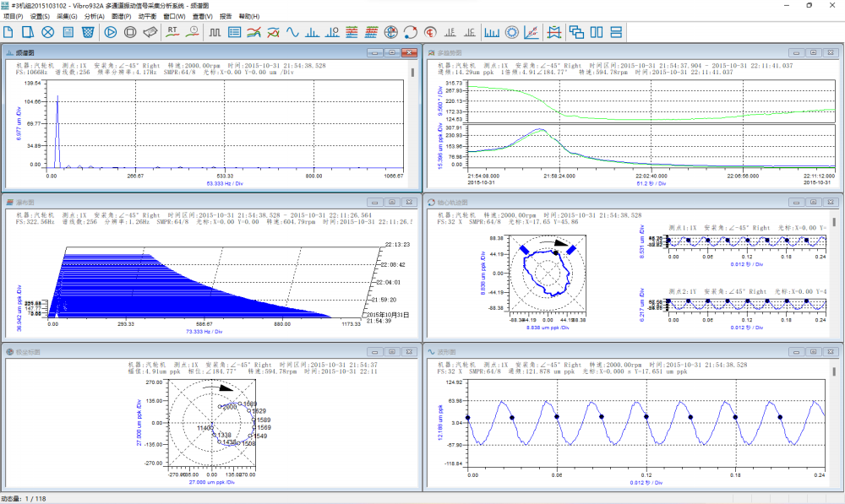
Task: Click the crossed-circle cancel toolbar icon
Action: [x=48, y=32]
